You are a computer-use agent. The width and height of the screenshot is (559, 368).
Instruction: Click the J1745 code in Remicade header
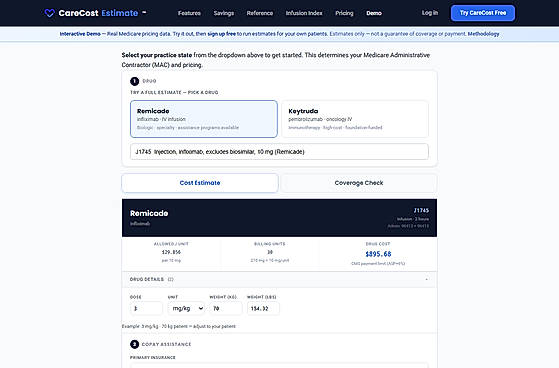pyautogui.click(x=421, y=210)
